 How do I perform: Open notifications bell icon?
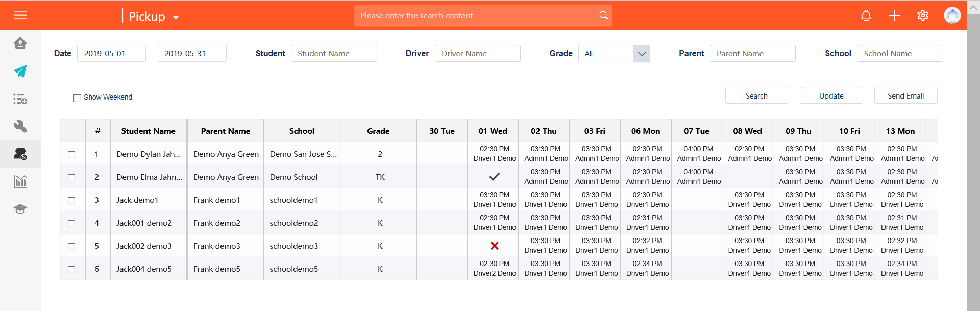(866, 15)
